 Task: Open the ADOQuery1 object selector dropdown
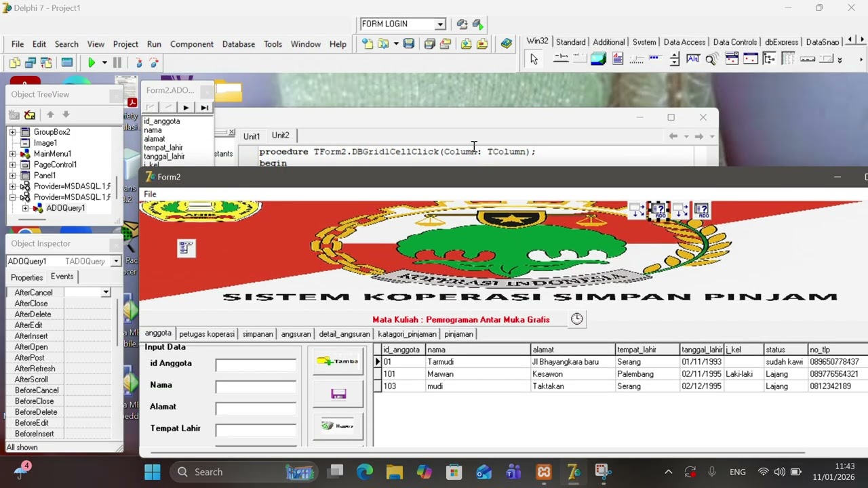(x=116, y=261)
